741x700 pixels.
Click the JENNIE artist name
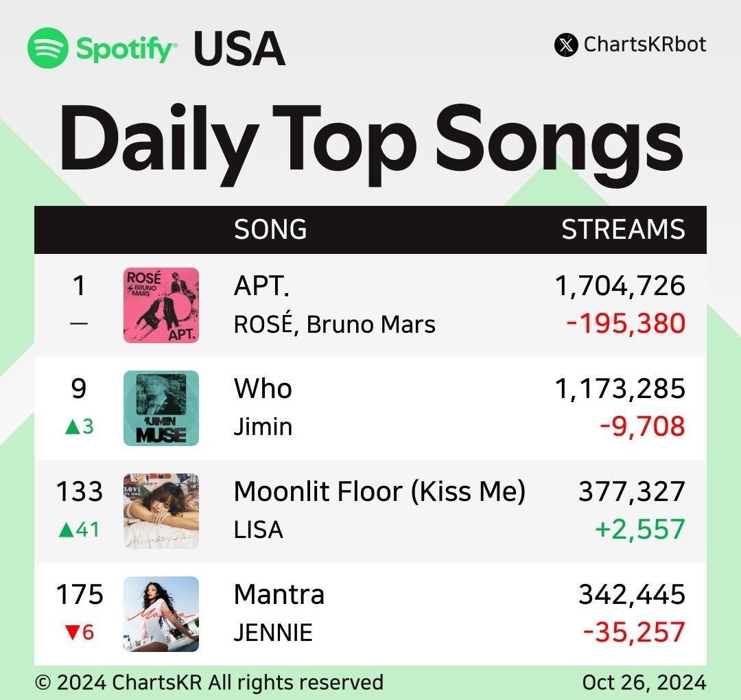(273, 633)
